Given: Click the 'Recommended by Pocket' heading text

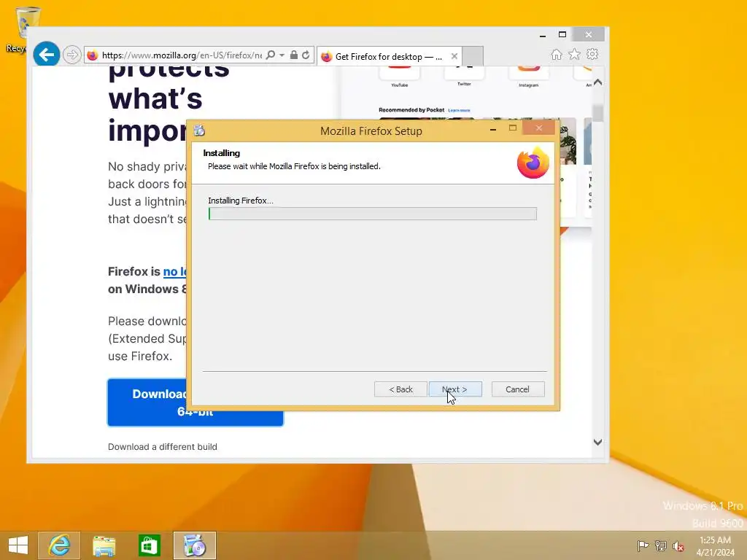Looking at the screenshot, I should 411,110.
